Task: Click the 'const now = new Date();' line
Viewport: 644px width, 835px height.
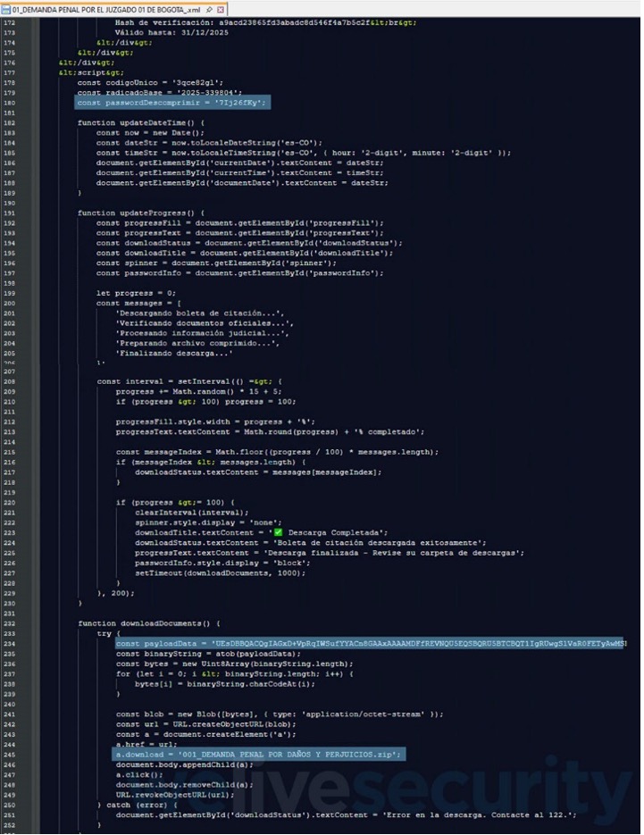Action: pos(150,132)
